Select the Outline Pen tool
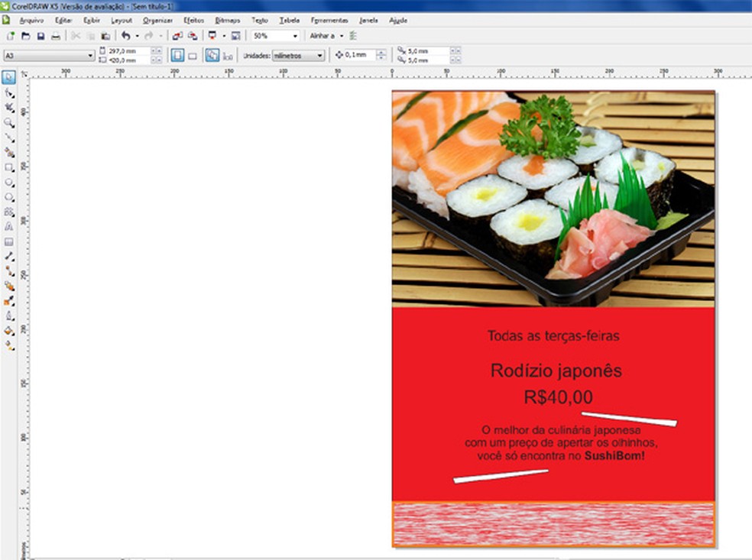This screenshot has width=752, height=560. [8, 316]
